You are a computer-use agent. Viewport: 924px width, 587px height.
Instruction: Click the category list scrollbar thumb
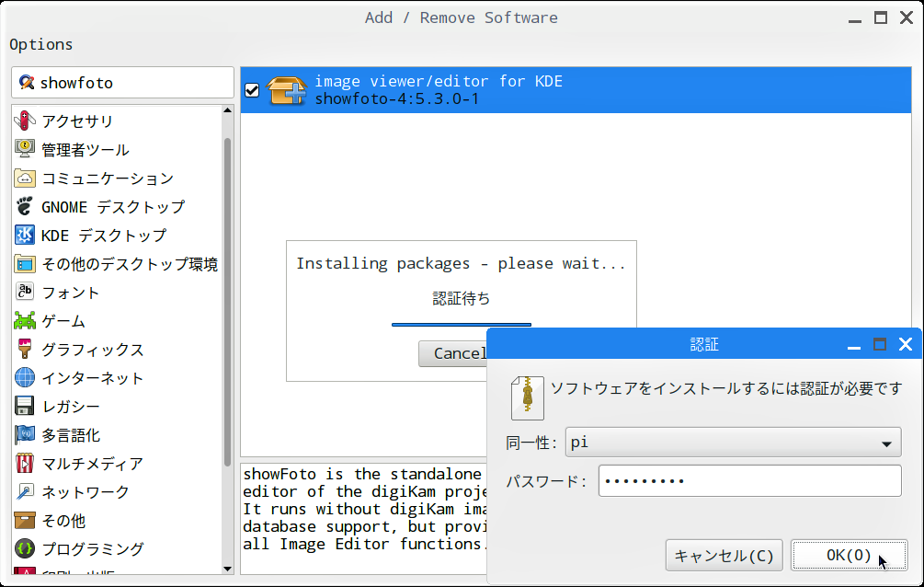coord(227,302)
